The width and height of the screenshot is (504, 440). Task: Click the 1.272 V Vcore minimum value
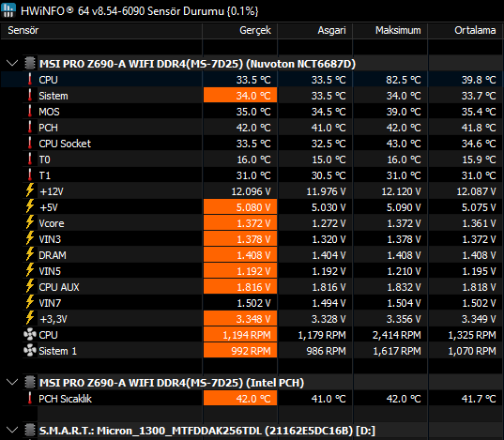click(328, 223)
